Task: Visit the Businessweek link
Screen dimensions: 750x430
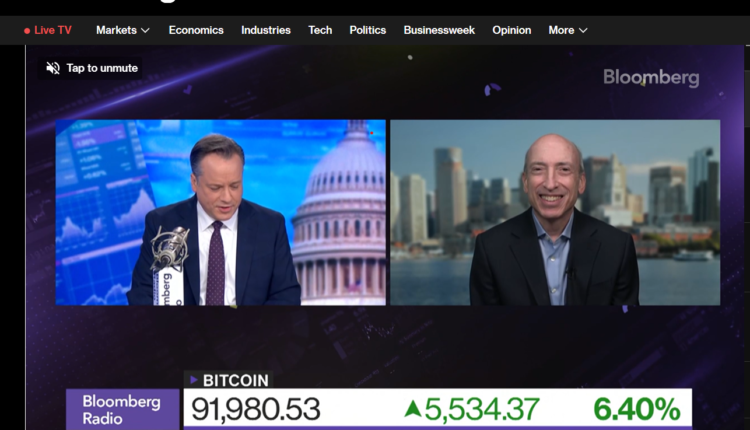Action: coord(439,30)
